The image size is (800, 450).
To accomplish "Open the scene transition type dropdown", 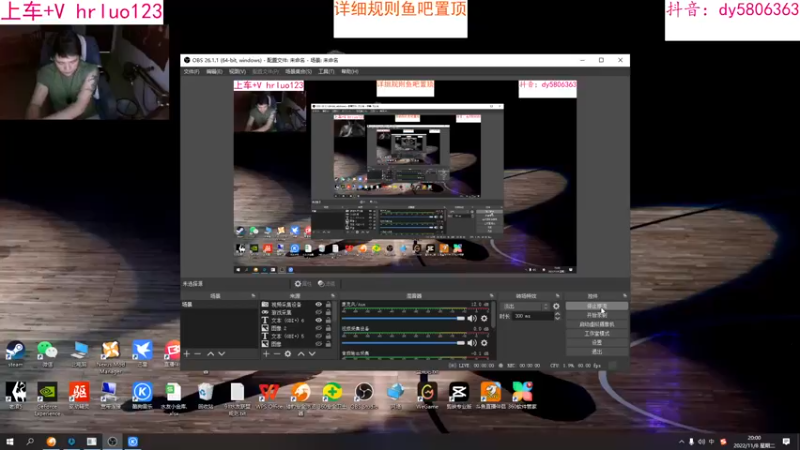I will point(525,307).
